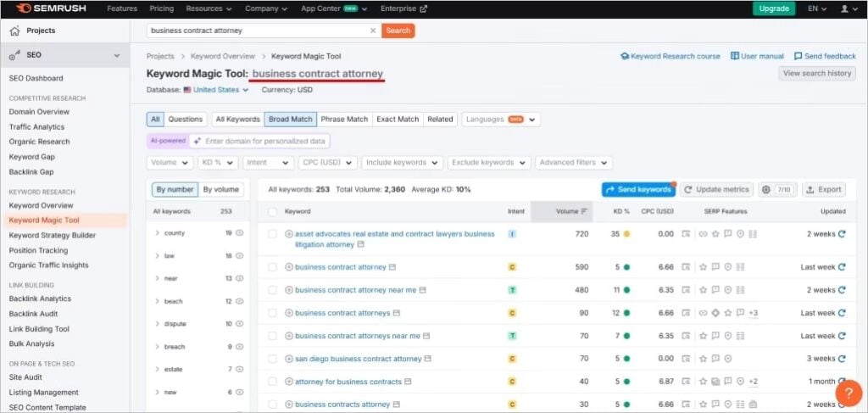Switch groups to By volume
The height and width of the screenshot is (413, 868).
221,189
